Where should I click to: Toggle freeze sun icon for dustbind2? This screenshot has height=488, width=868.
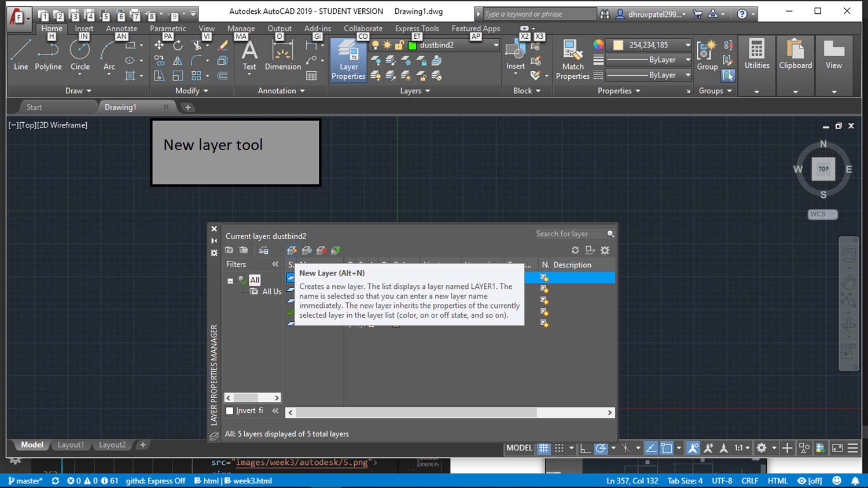pyautogui.click(x=387, y=45)
